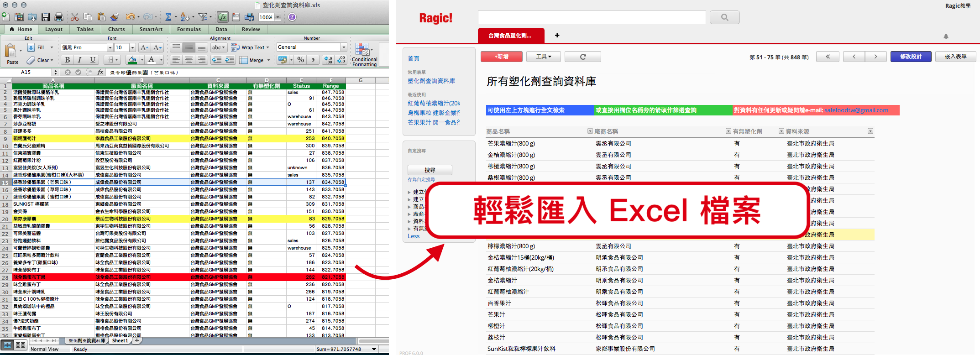Apply Percent style format
The width and height of the screenshot is (980, 355).
tap(301, 60)
